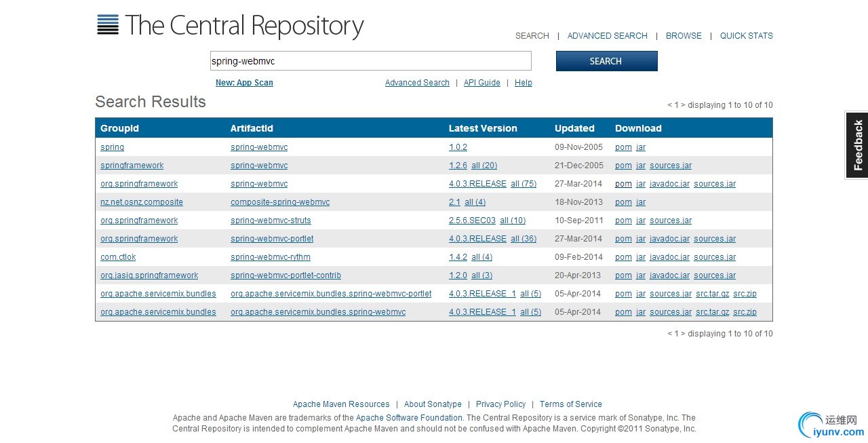The height and width of the screenshot is (443, 868).
Task: Download pom for composite-spring-webmvc row
Action: [x=623, y=202]
